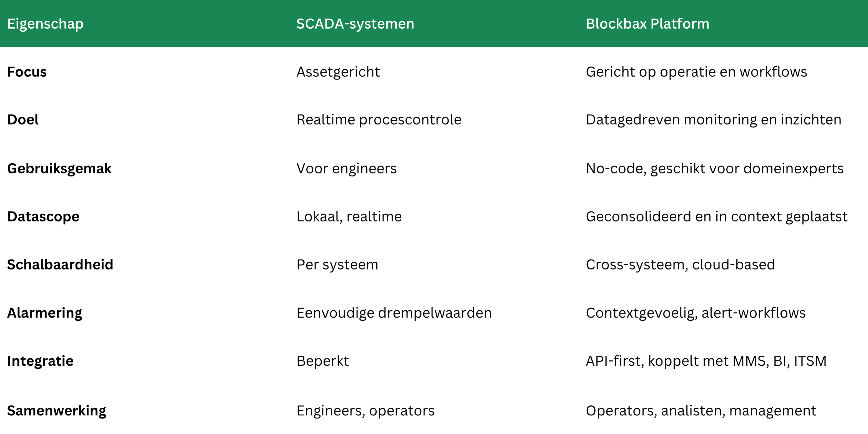Image resolution: width=868 pixels, height=434 pixels.
Task: Select the 'Eenvoudige drempelwaarden' cell
Action: (394, 313)
